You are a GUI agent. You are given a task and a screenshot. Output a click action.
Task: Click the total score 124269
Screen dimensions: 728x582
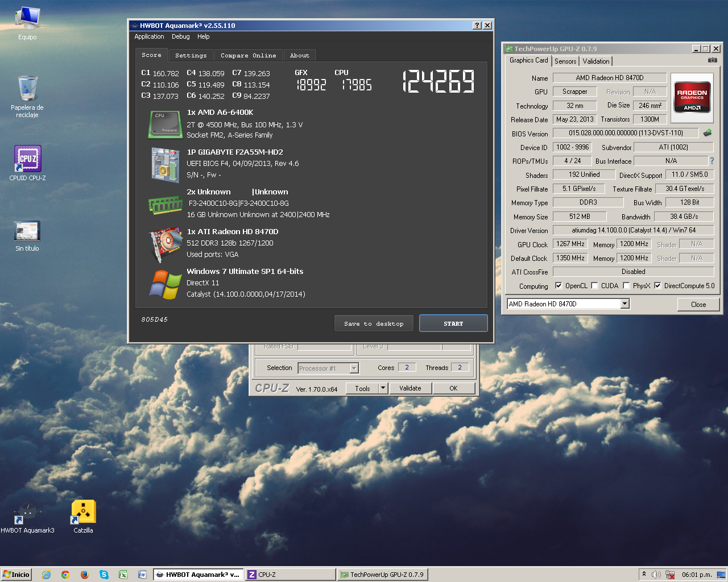[438, 81]
